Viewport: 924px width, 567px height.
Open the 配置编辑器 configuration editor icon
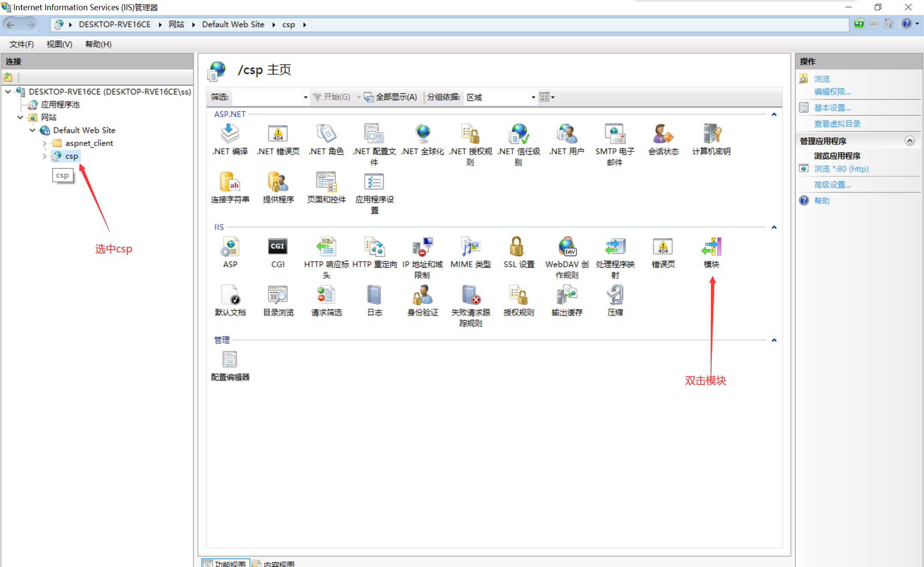pyautogui.click(x=230, y=360)
